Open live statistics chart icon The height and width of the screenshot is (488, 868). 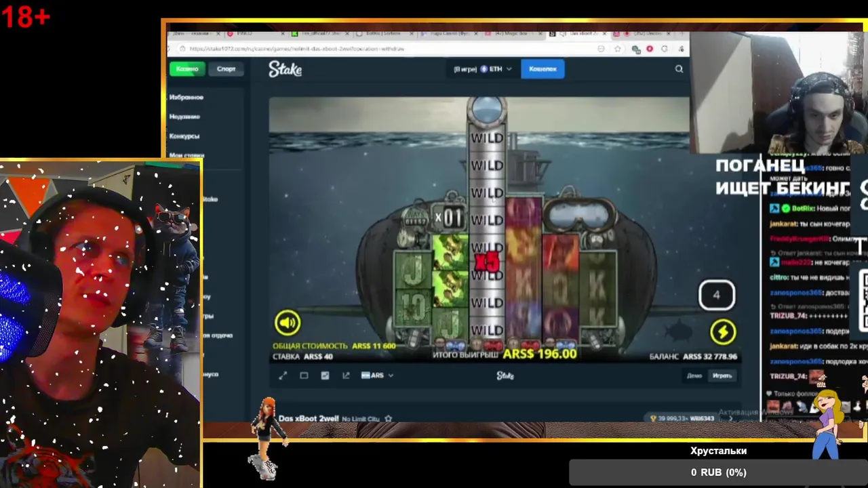pyautogui.click(x=325, y=375)
